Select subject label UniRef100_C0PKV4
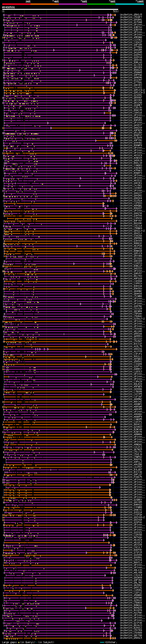The height and width of the screenshot is (644, 146). [131, 218]
